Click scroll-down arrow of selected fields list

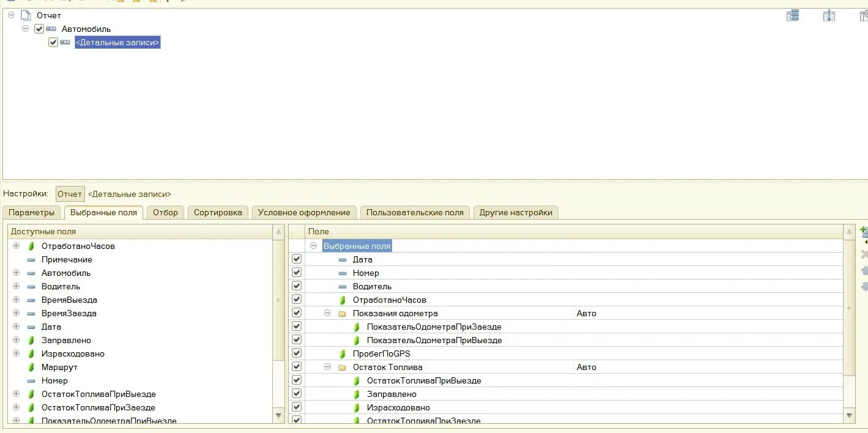pos(849,416)
